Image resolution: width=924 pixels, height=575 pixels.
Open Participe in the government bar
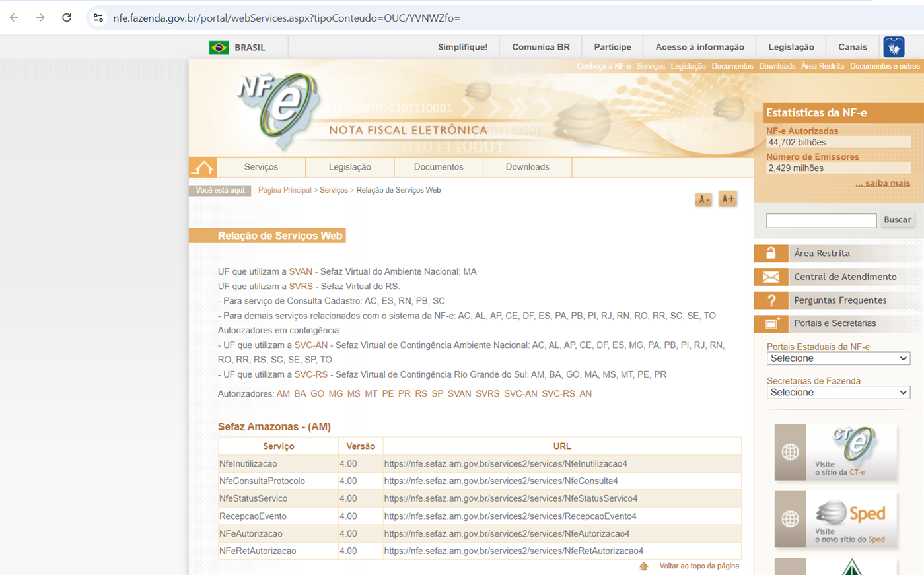[x=612, y=48]
